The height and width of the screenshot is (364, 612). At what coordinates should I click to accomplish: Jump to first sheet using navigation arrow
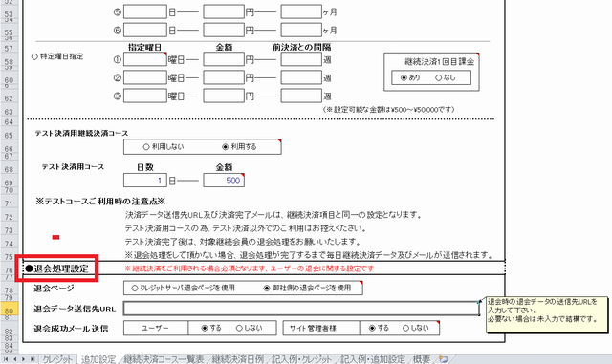click(6, 359)
